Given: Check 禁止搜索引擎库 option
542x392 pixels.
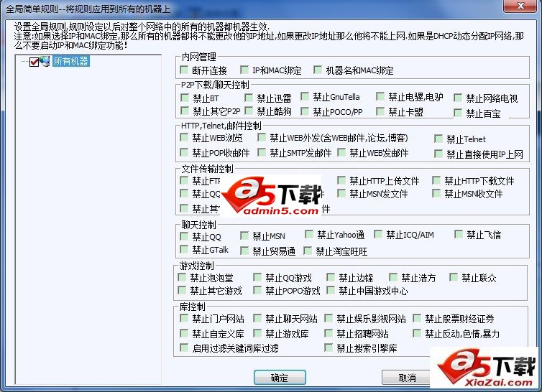Looking at the screenshot, I should (x=329, y=347).
